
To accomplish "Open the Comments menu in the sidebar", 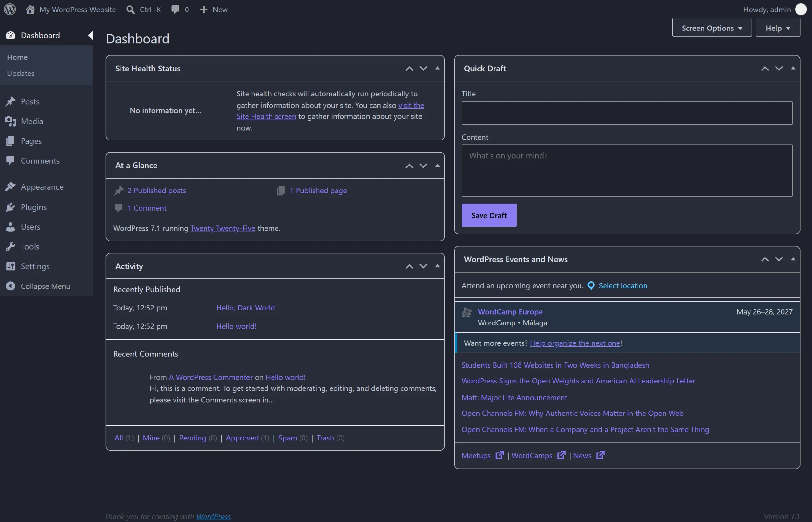I will [40, 160].
